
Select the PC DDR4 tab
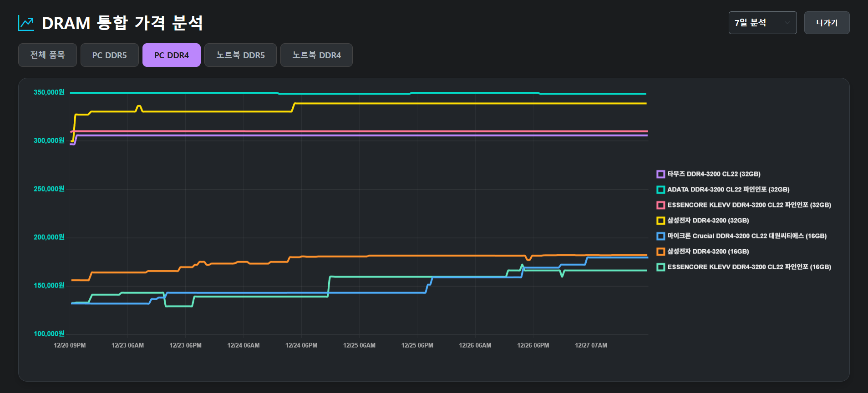tap(171, 55)
